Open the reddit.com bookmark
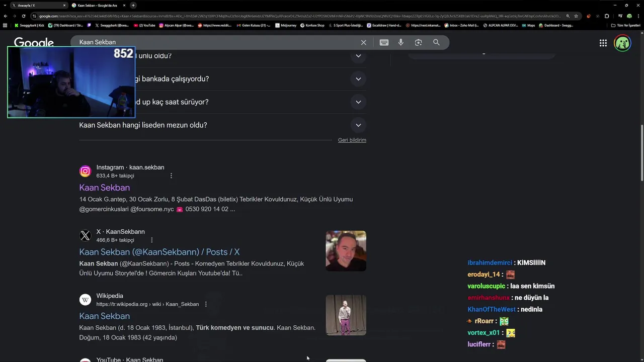 (x=215, y=25)
